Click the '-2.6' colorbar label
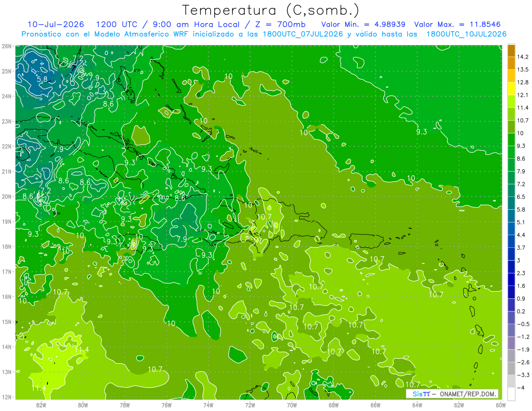Screen dimensions: 532x411 coord(523,362)
